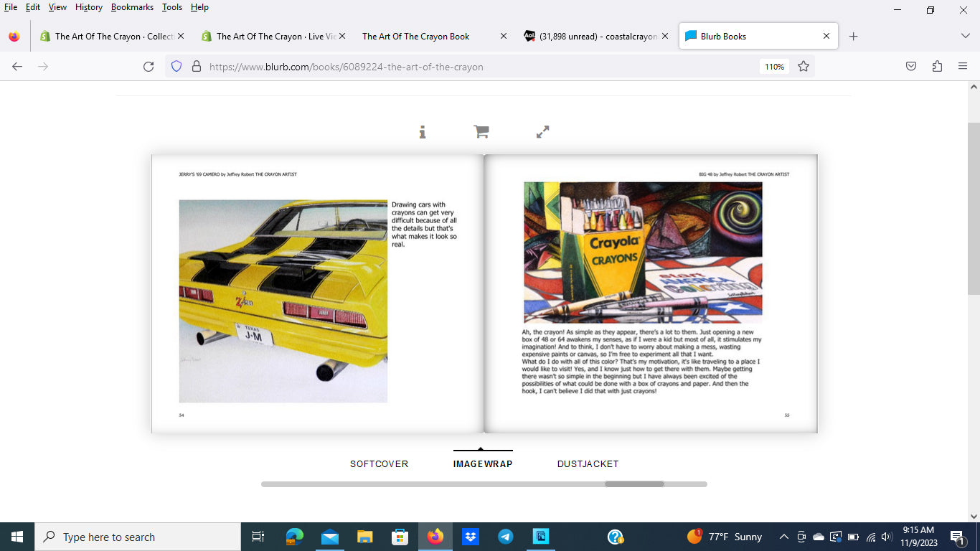
Task: Bookmark this page with star icon
Action: (x=804, y=67)
